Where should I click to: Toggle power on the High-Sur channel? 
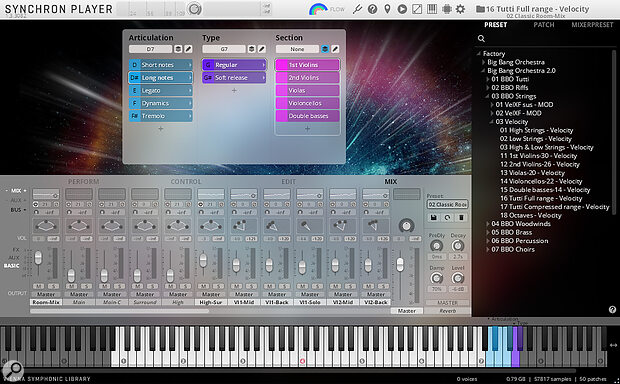201,204
